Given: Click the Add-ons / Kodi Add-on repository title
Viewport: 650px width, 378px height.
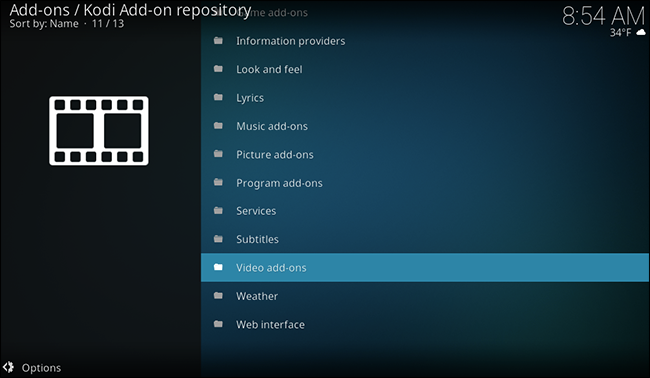Looking at the screenshot, I should click(130, 10).
